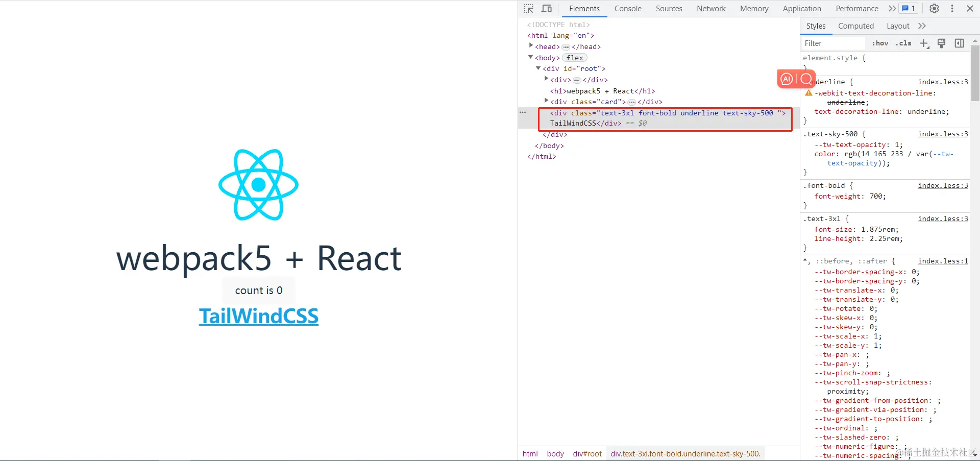This screenshot has height=461, width=980.
Task: Click the new style rule plus icon
Action: pyautogui.click(x=924, y=43)
